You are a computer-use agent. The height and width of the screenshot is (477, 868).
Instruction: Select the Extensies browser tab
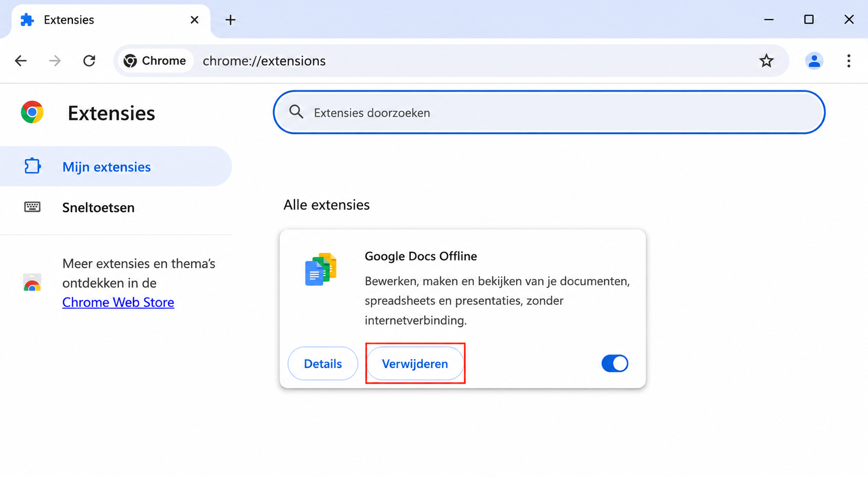click(110, 21)
